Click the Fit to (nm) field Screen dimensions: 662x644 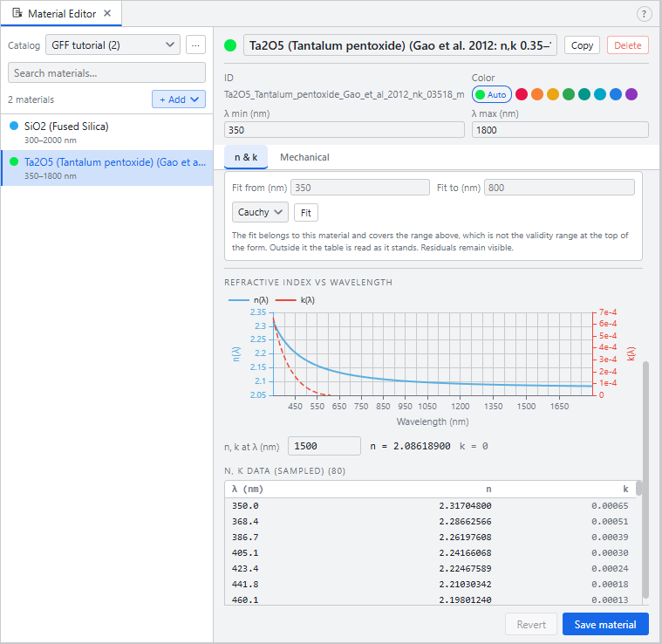[559, 188]
